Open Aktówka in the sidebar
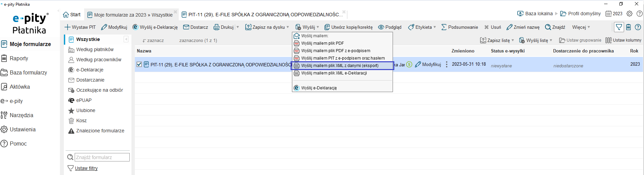The width and height of the screenshot is (644, 175). point(16,87)
